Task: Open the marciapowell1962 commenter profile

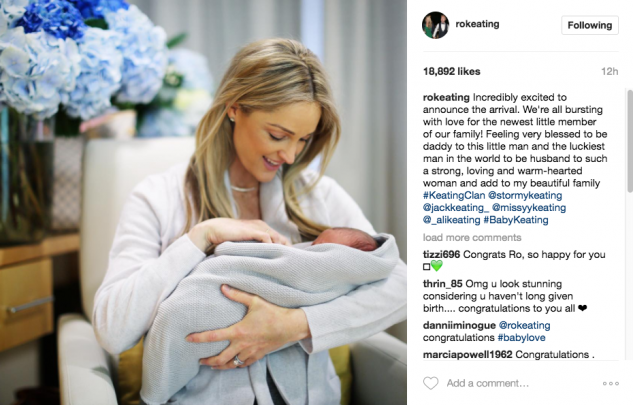Action: tap(467, 355)
